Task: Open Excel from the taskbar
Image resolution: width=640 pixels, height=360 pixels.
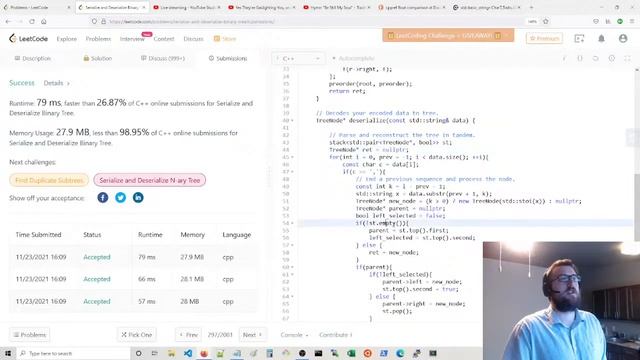Action: [x=351, y=353]
